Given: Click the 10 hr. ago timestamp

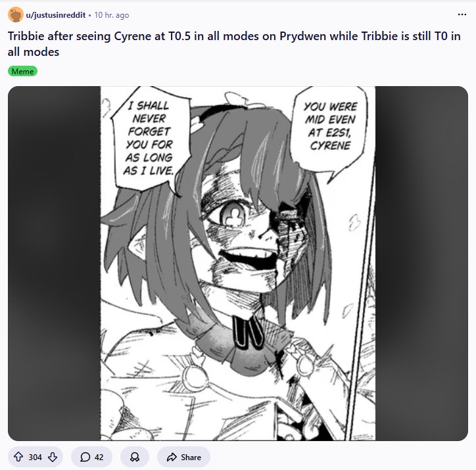Looking at the screenshot, I should click(x=111, y=15).
